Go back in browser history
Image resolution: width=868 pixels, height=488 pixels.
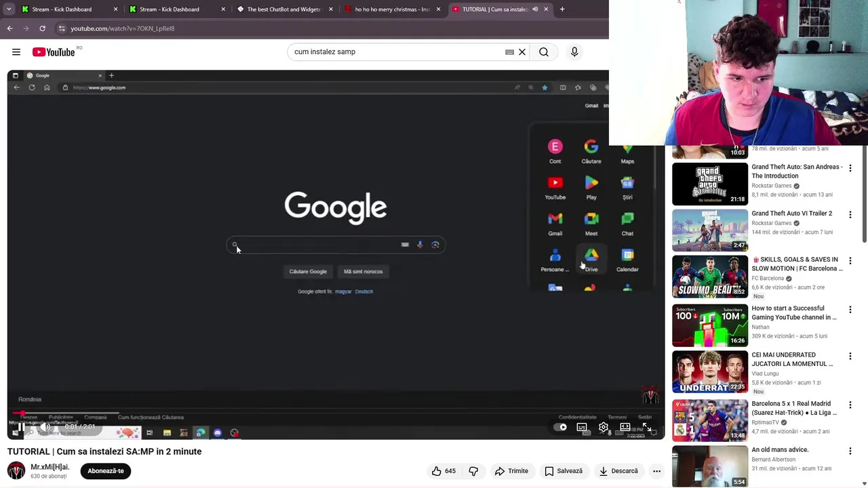coord(10,28)
